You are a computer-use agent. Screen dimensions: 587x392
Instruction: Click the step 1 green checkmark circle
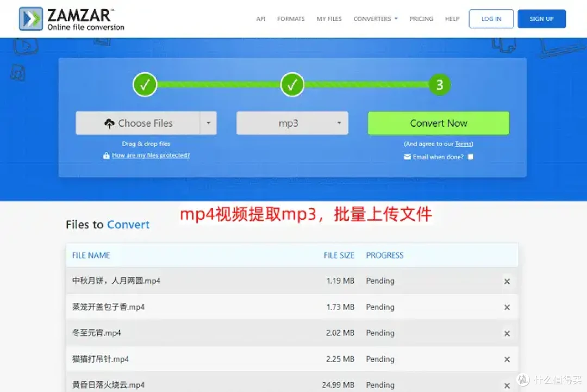pyautogui.click(x=145, y=85)
